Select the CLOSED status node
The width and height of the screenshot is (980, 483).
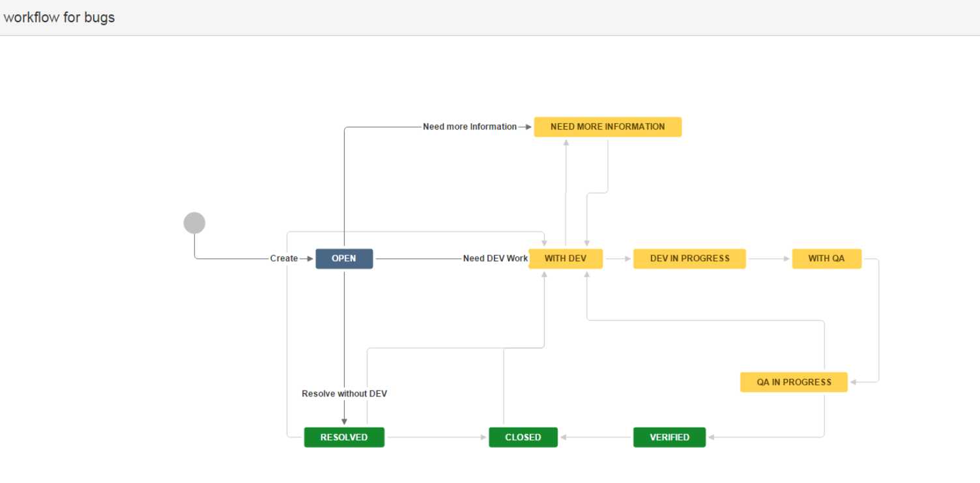tap(523, 437)
